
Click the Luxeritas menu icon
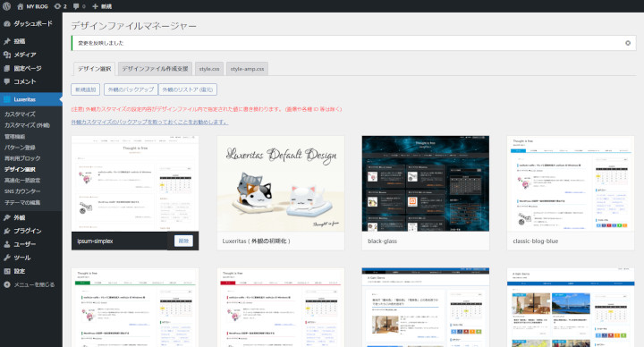point(7,99)
